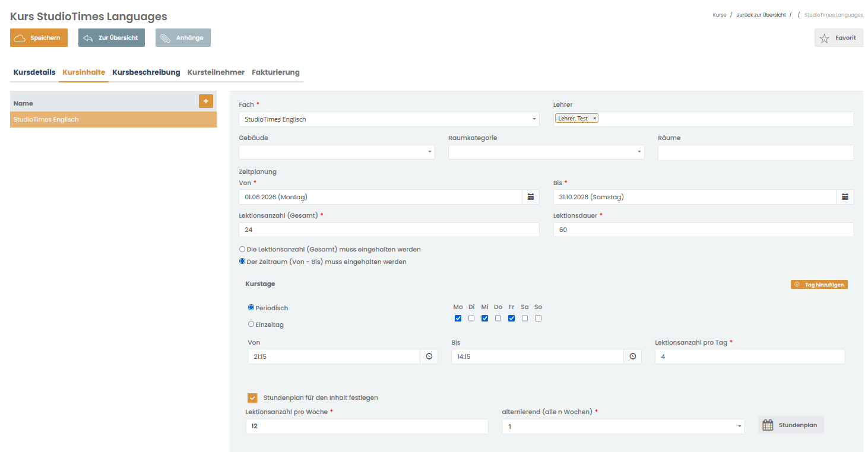Click the Bis time field 14:15
Screen dimensions: 868x452
pyautogui.click(x=537, y=356)
